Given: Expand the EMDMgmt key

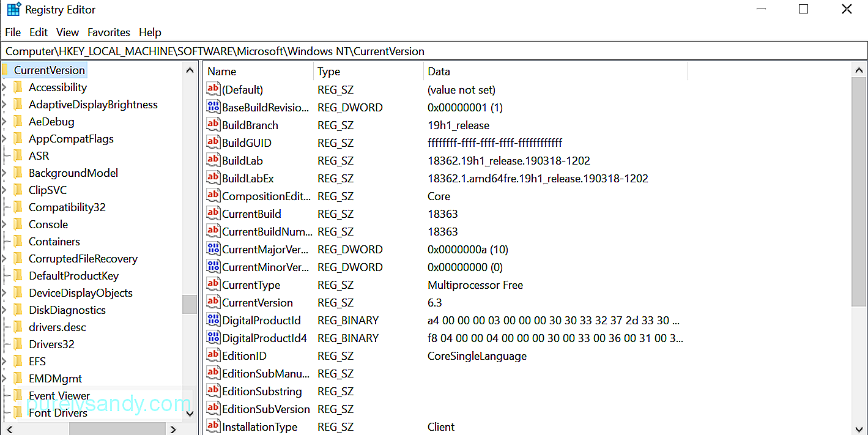Looking at the screenshot, I should click(4, 379).
